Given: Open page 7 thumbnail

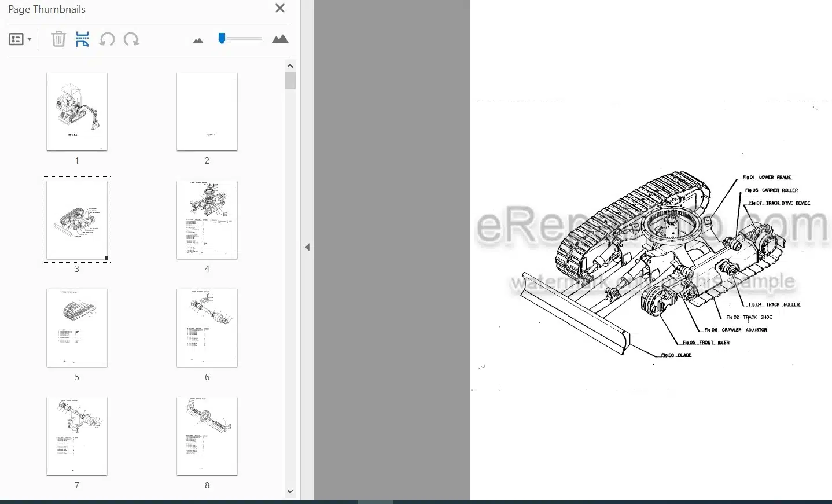Looking at the screenshot, I should tap(77, 436).
